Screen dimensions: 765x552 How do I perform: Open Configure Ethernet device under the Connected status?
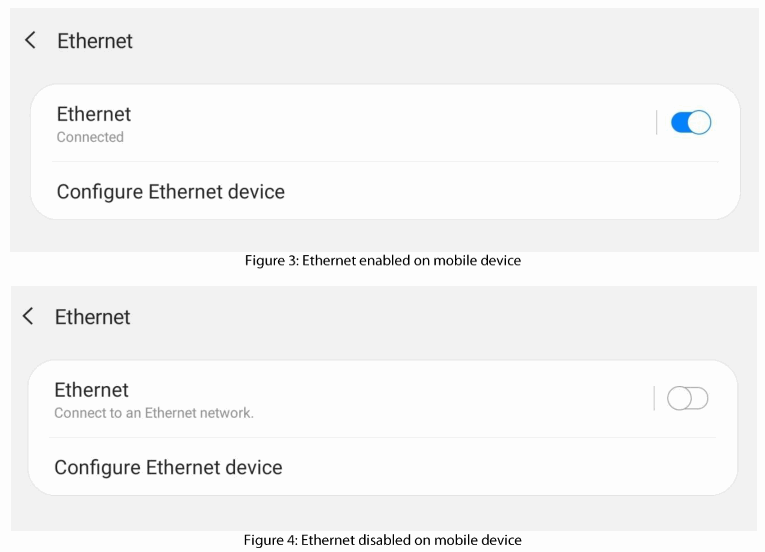coord(171,192)
